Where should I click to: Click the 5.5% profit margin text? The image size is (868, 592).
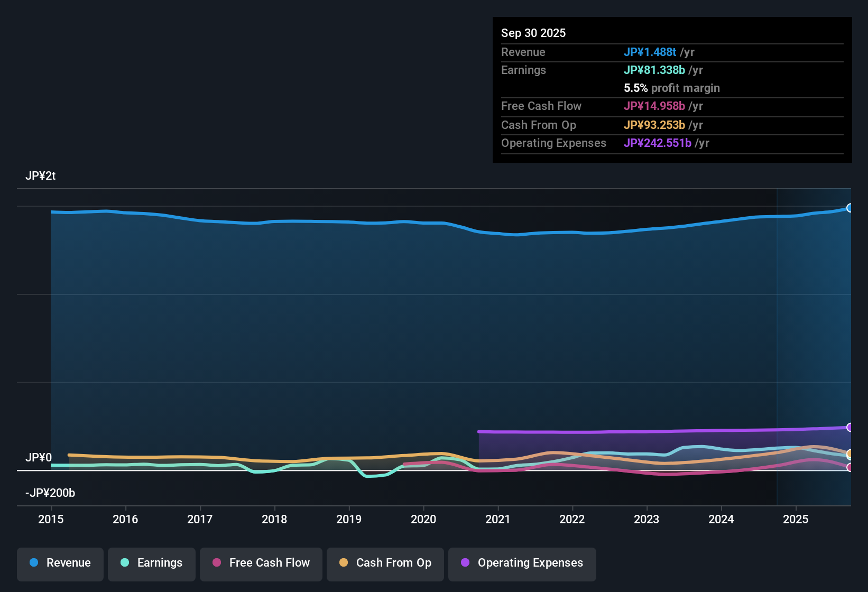coord(672,88)
